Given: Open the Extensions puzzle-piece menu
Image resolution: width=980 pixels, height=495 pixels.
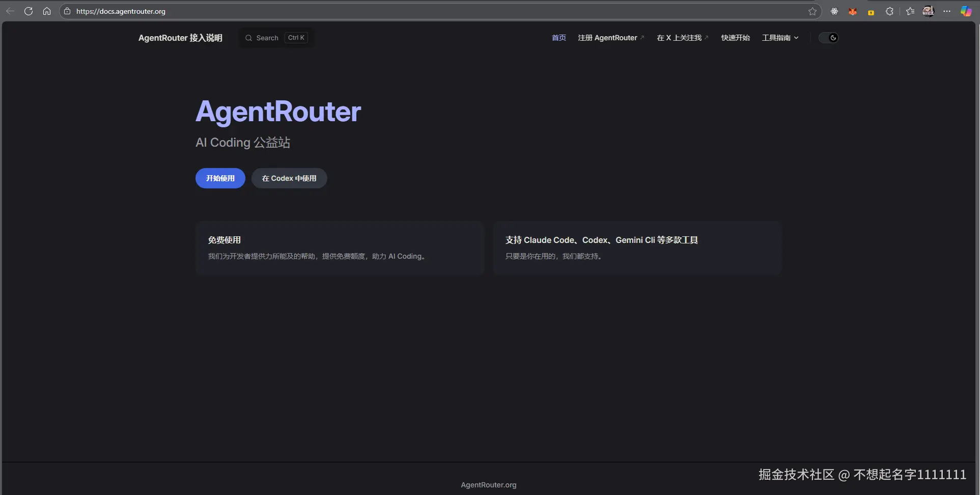Looking at the screenshot, I should point(889,11).
